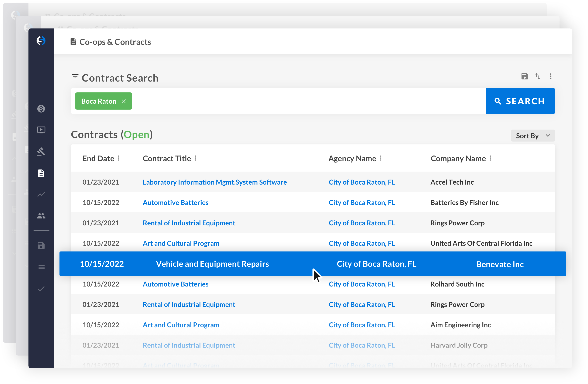Open the people group sidebar icon
The height and width of the screenshot is (384, 588).
coord(41,216)
